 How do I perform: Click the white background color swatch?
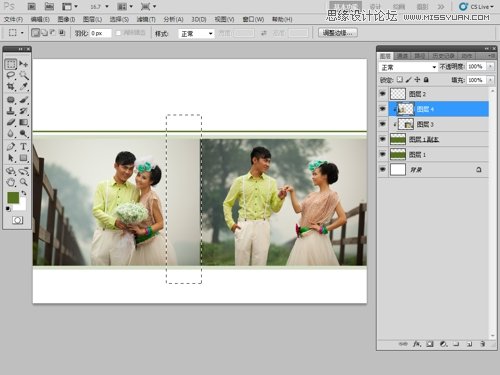(22, 207)
